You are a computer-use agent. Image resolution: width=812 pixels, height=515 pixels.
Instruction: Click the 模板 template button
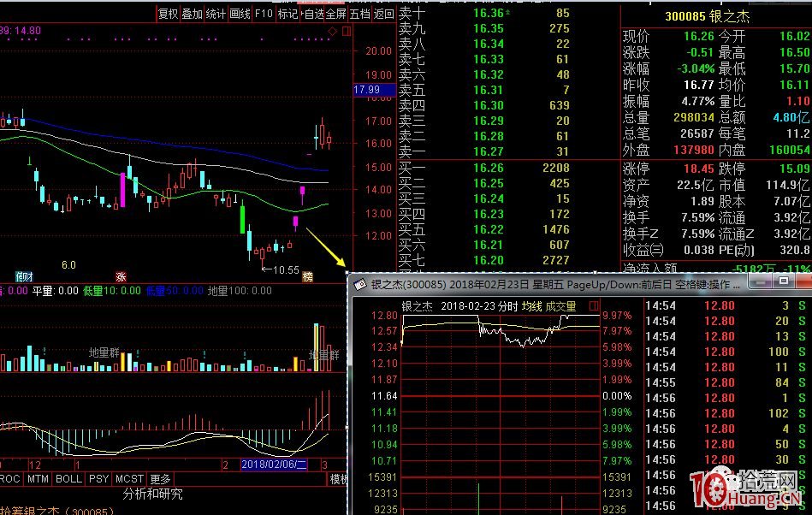[x=339, y=479]
